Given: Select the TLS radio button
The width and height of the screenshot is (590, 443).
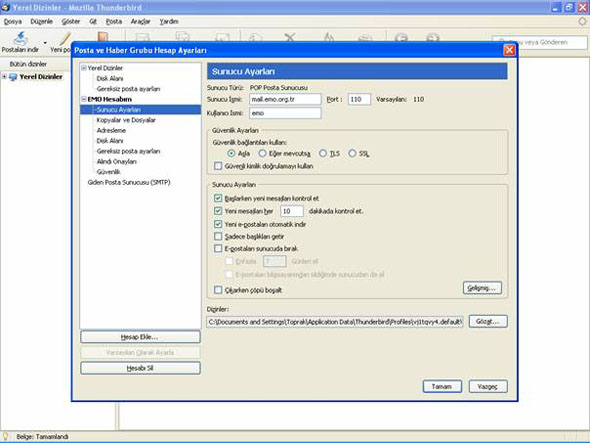Looking at the screenshot, I should (x=323, y=154).
